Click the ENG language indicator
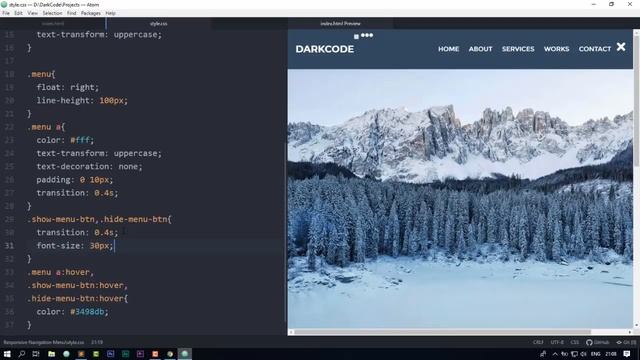640x360 pixels. tap(595, 354)
